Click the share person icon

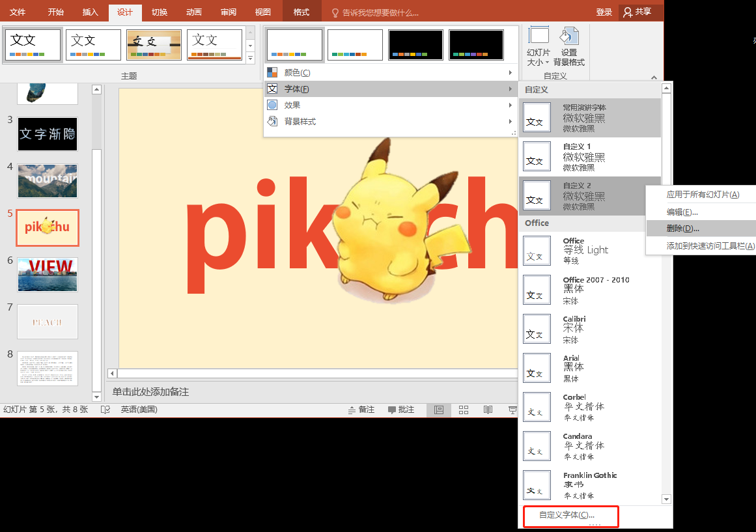pyautogui.click(x=627, y=12)
